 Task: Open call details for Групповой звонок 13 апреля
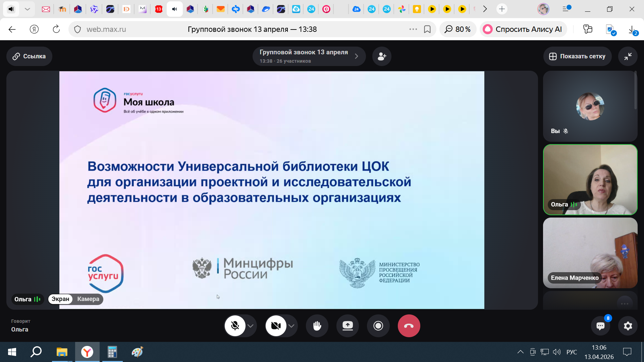(x=309, y=56)
